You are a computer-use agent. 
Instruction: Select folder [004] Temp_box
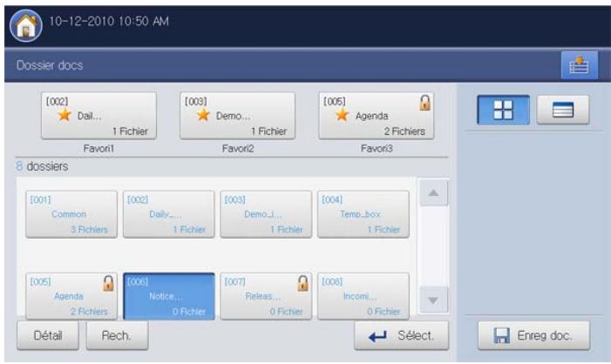(363, 214)
